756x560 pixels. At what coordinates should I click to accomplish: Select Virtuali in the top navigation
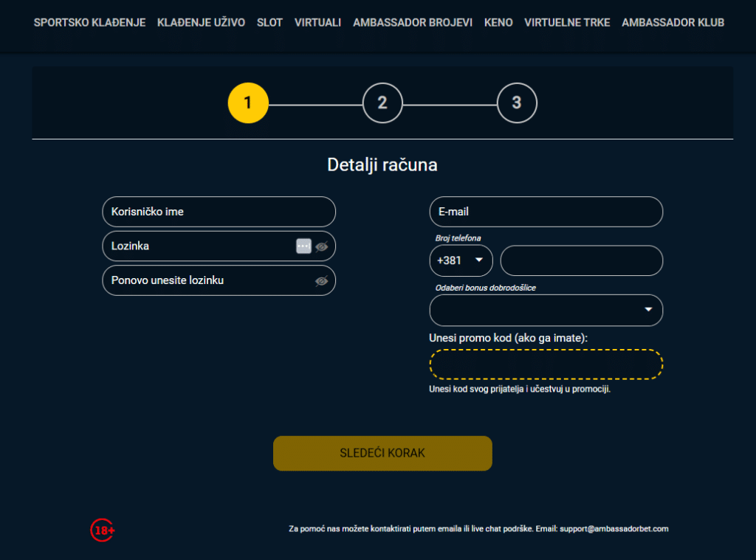[317, 23]
